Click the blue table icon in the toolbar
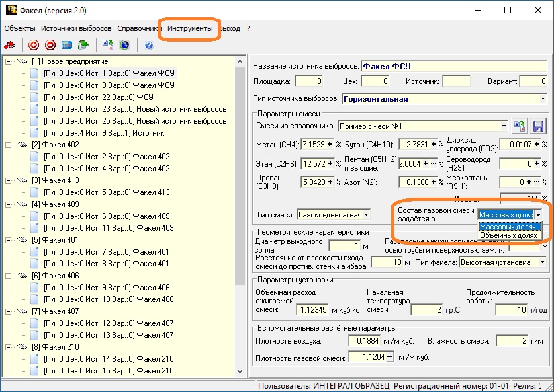Screen dimensions: 554x392 pos(67,46)
